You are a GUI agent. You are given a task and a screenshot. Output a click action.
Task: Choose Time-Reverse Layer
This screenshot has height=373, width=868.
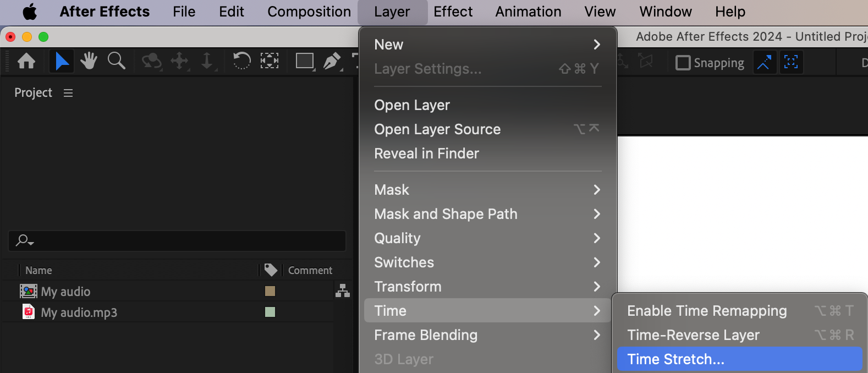[x=739, y=335]
